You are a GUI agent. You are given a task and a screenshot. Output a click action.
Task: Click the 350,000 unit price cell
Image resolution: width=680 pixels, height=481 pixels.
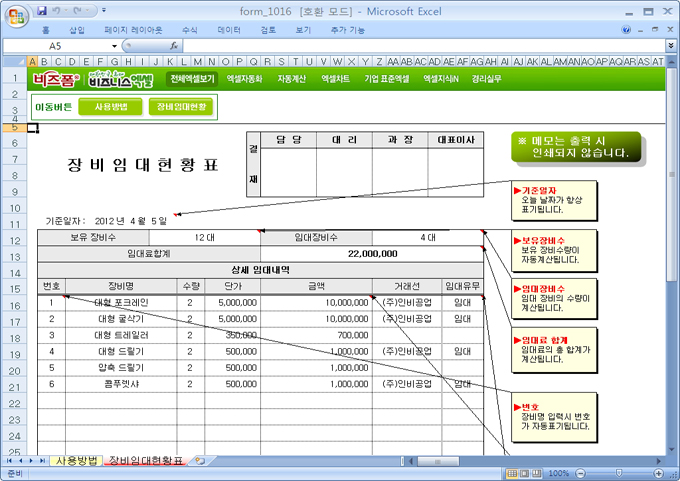[x=233, y=335]
